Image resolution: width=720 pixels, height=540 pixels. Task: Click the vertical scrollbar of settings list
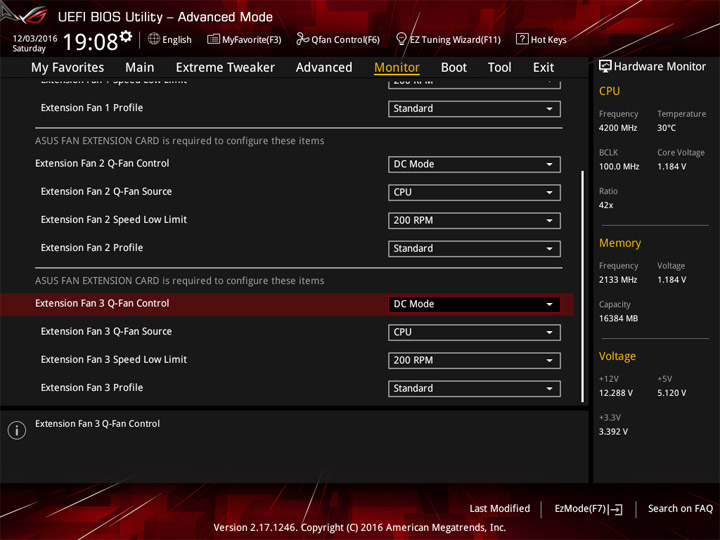pyautogui.click(x=582, y=287)
